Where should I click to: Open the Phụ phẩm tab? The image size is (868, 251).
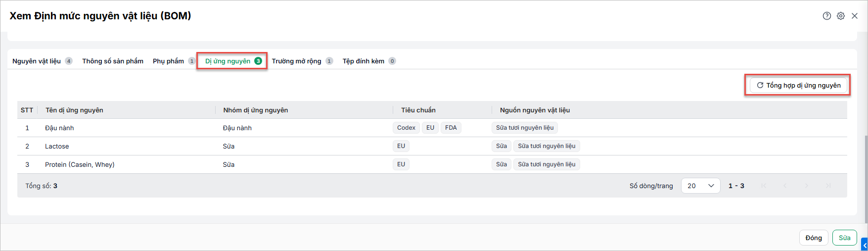(x=174, y=61)
